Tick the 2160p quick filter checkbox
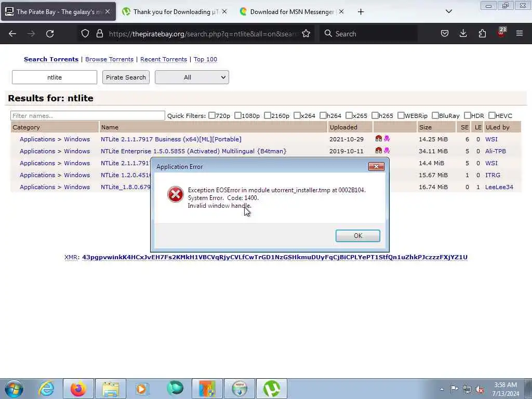The width and height of the screenshot is (532, 399). (x=268, y=116)
